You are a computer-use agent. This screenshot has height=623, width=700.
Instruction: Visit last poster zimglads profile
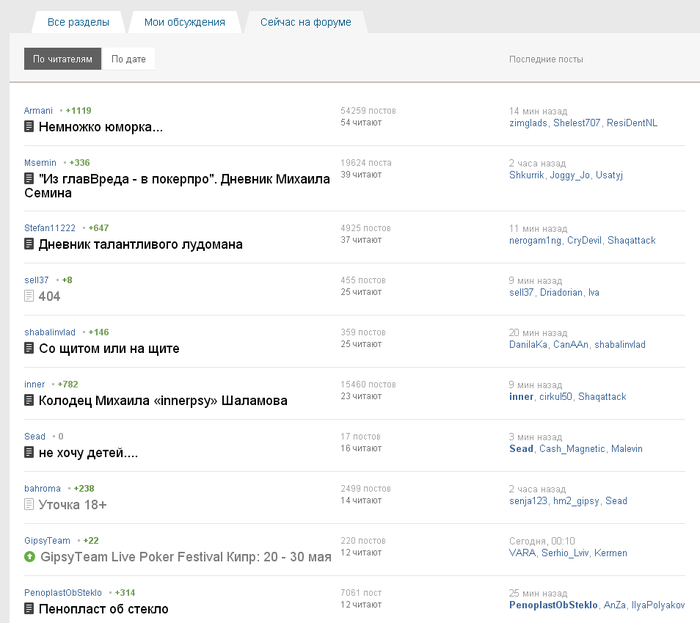528,123
